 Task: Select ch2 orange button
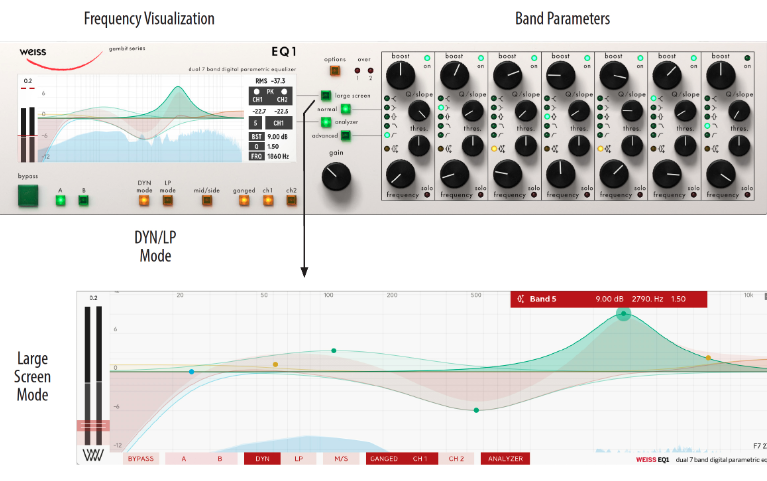coord(292,200)
